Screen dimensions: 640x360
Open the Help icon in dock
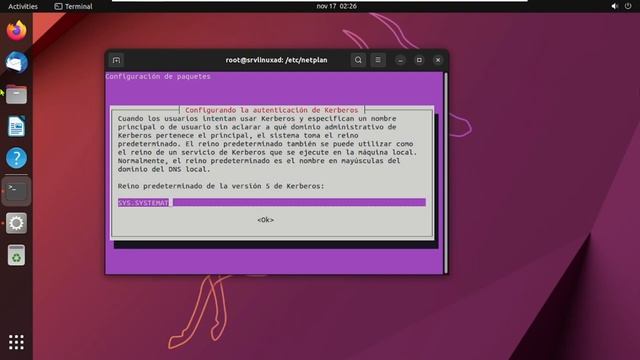(16, 158)
